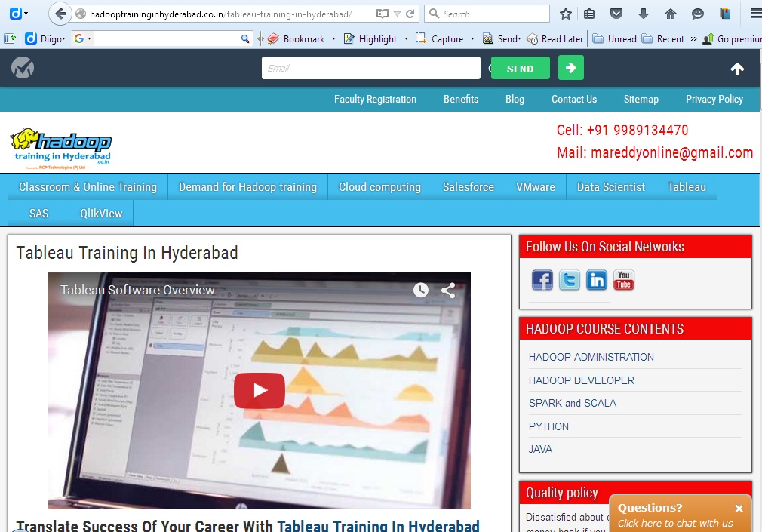Play the Tableau Software Overview video
Screen dimensions: 762x532
[x=260, y=390]
